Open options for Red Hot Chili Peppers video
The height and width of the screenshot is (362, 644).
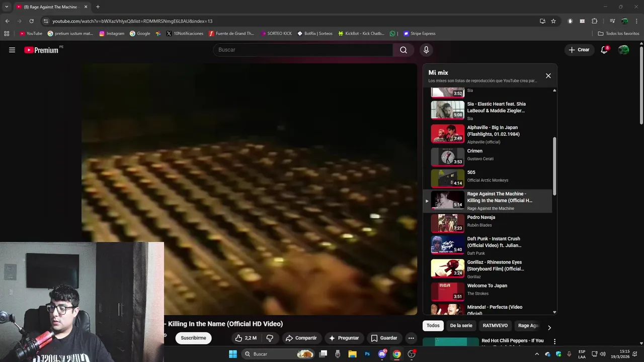(x=554, y=341)
